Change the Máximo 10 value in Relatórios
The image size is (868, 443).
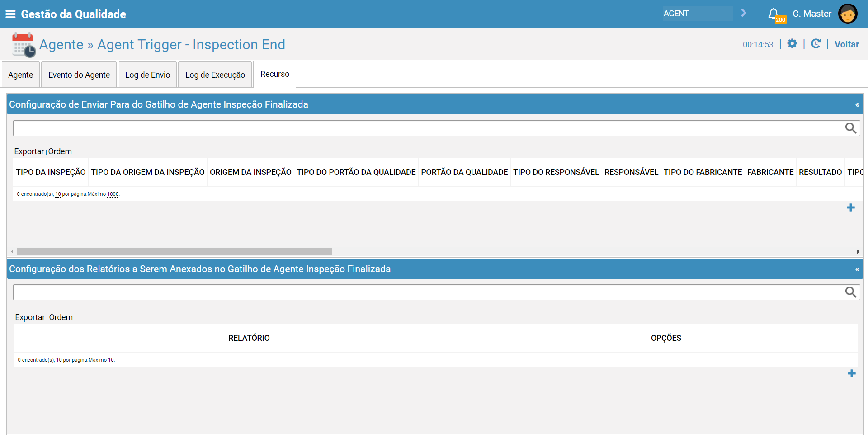[x=111, y=360]
